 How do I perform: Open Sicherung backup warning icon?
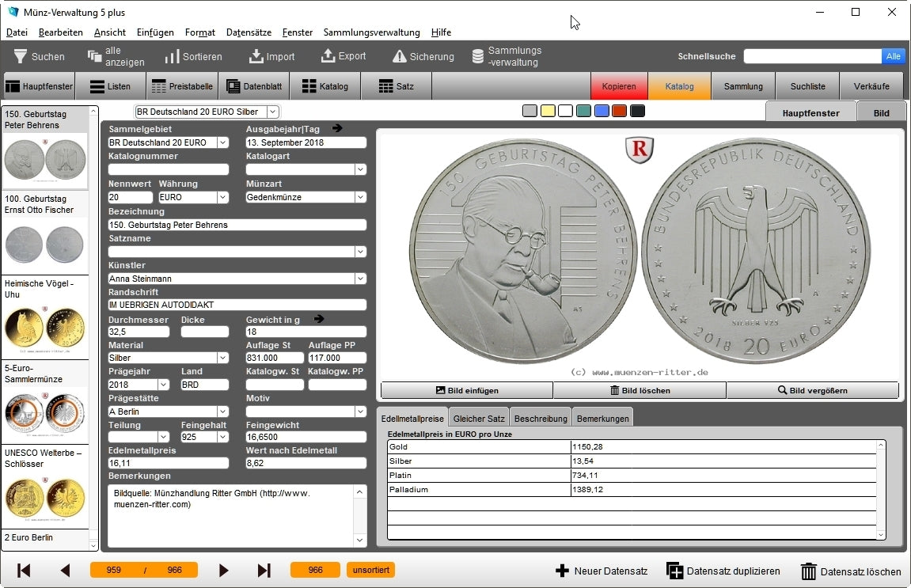(398, 56)
